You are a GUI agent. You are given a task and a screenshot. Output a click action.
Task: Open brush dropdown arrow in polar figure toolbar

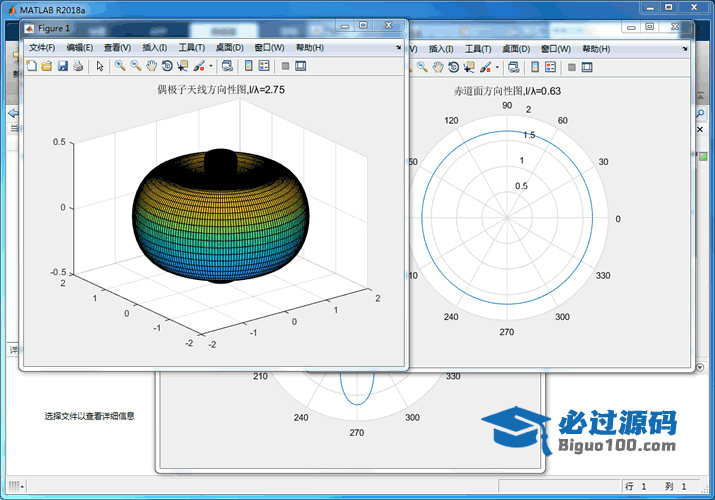497,67
